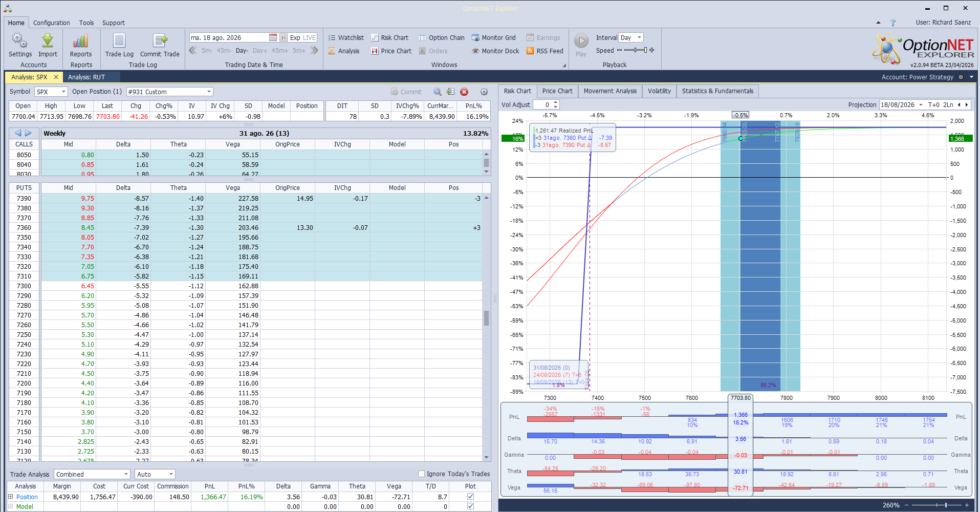This screenshot has width=980, height=512.
Task: Go to next expiration with right arrow
Action: (28, 133)
